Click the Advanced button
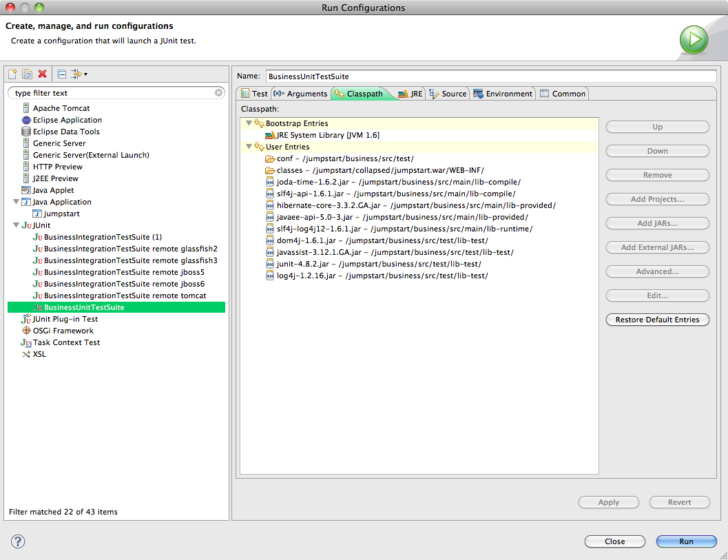Image resolution: width=728 pixels, height=560 pixels. tap(658, 271)
